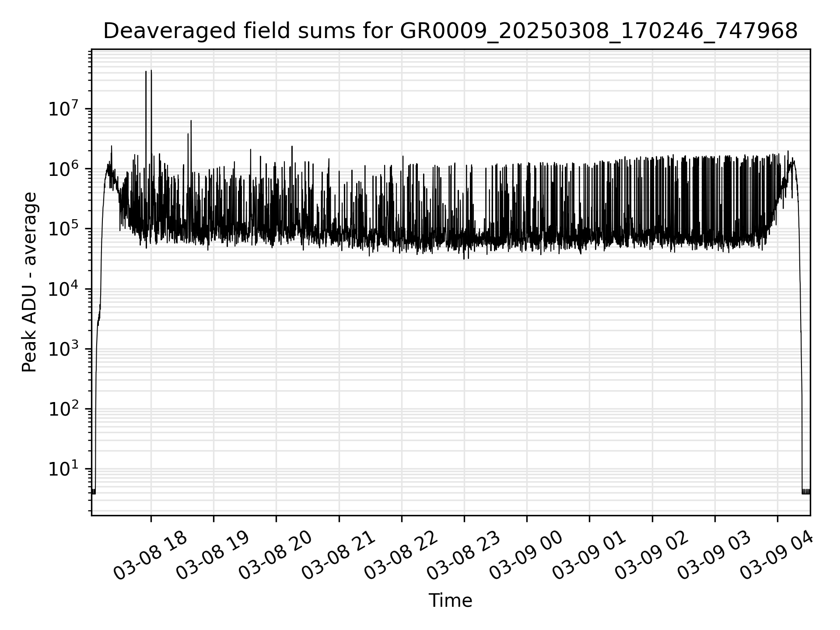Click the y tick label 10^3

(x=63, y=349)
